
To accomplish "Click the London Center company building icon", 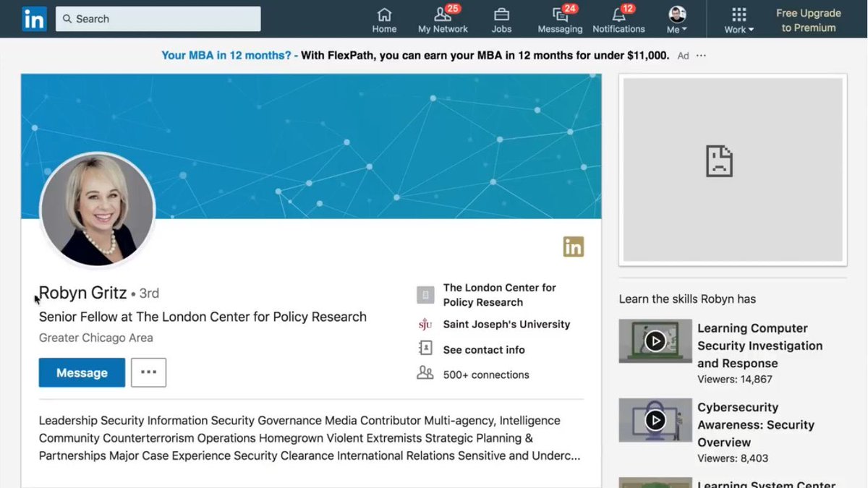I will [425, 295].
